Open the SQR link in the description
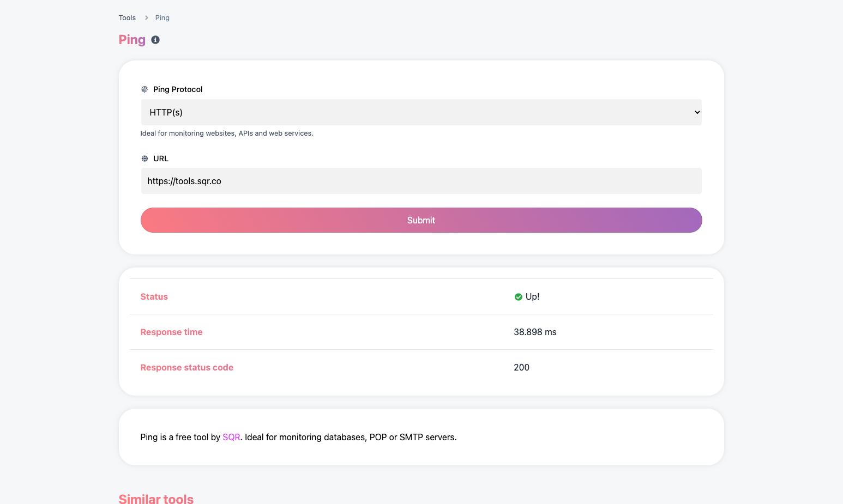843x504 pixels. pyautogui.click(x=231, y=437)
